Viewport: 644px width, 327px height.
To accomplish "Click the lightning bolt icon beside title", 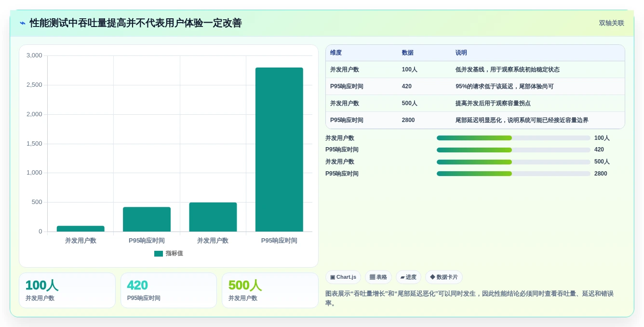I will point(23,23).
